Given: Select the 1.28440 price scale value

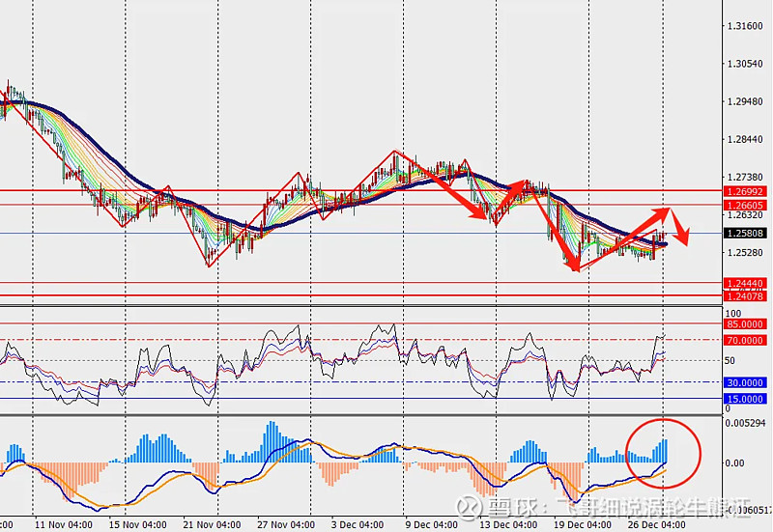Looking at the screenshot, I should point(745,140).
